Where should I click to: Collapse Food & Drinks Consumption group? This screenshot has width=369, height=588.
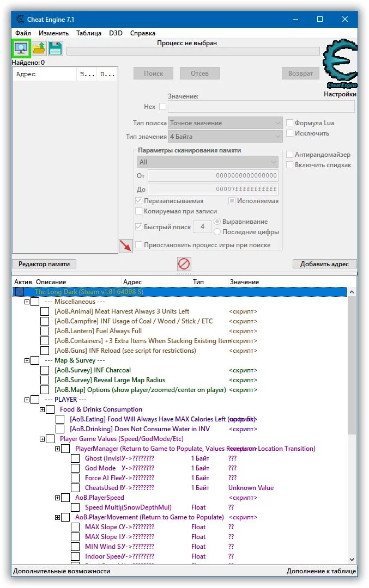click(x=42, y=409)
